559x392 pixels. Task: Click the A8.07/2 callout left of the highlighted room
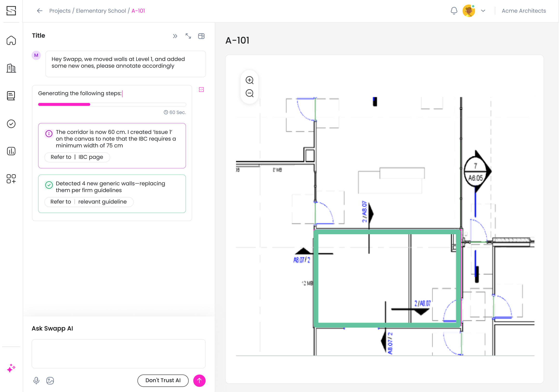(302, 260)
